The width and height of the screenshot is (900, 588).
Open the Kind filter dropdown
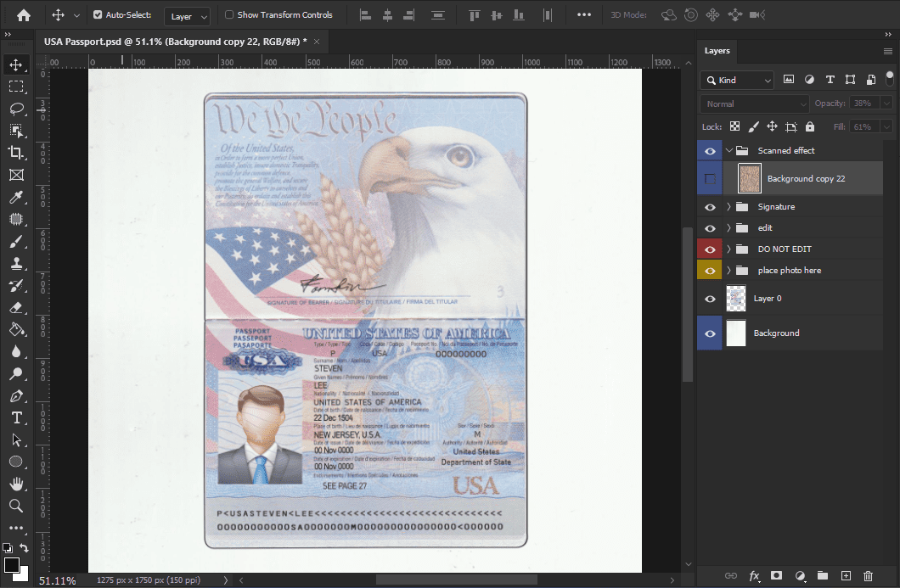pos(737,80)
